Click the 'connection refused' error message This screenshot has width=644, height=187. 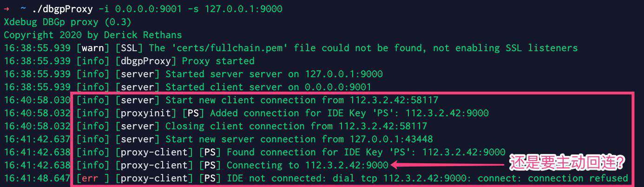point(578,178)
